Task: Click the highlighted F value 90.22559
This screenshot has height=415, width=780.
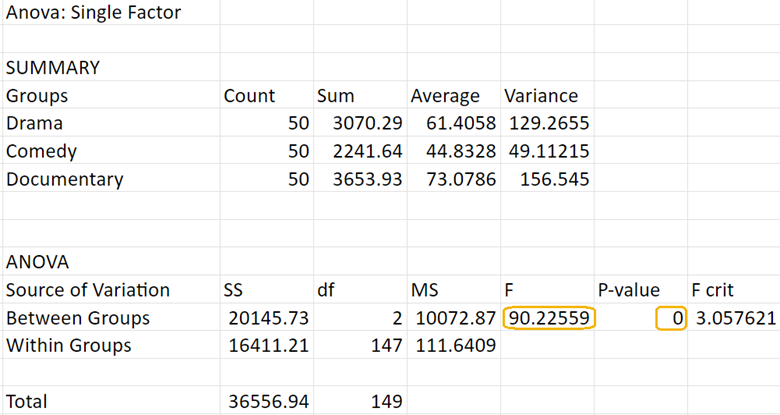Action: (549, 318)
